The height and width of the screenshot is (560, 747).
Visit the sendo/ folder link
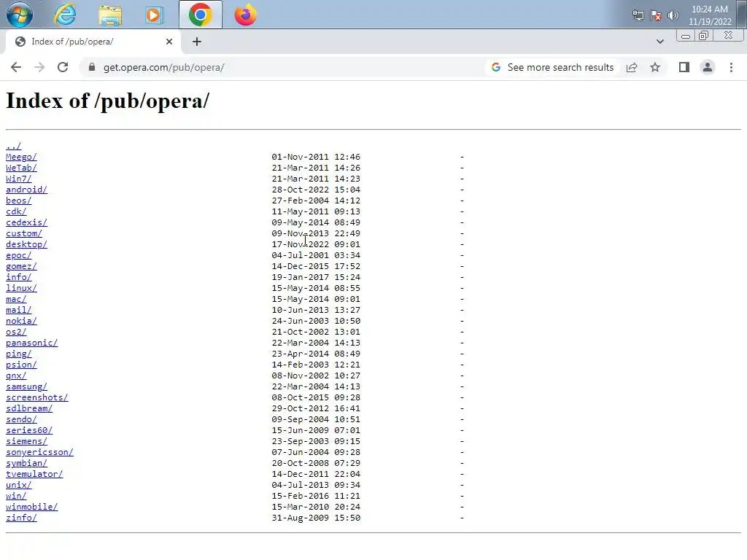pos(21,420)
